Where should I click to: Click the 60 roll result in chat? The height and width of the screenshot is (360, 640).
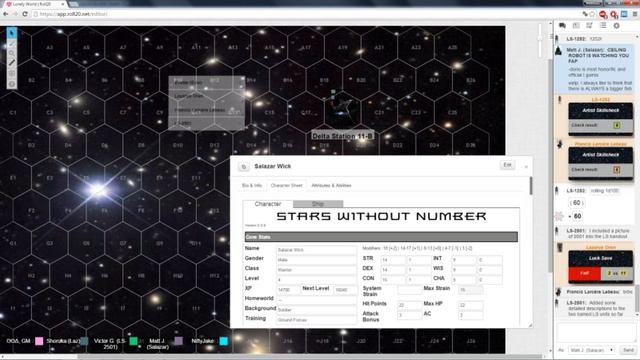pos(576,203)
